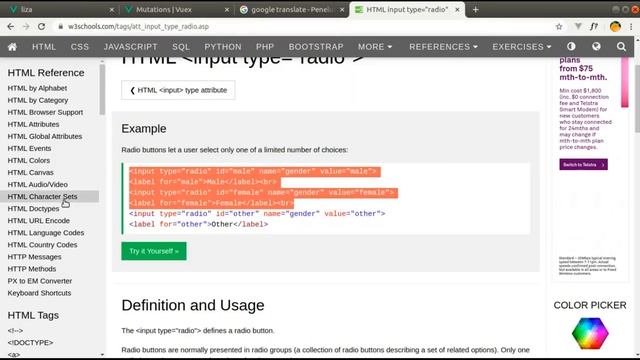640x360 pixels.
Task: Open Keyboard Shortcuts link
Action: click(x=39, y=293)
